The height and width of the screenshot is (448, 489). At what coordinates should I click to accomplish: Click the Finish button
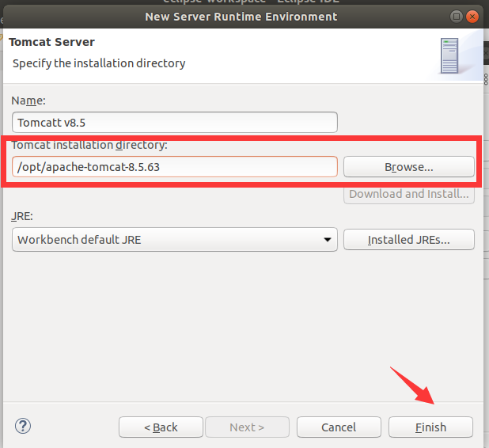click(x=430, y=427)
